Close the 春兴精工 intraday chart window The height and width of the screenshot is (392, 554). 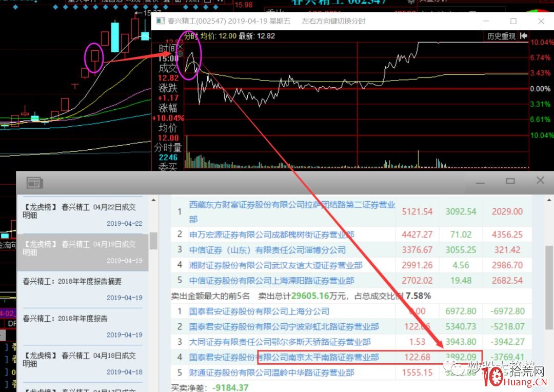(541, 21)
